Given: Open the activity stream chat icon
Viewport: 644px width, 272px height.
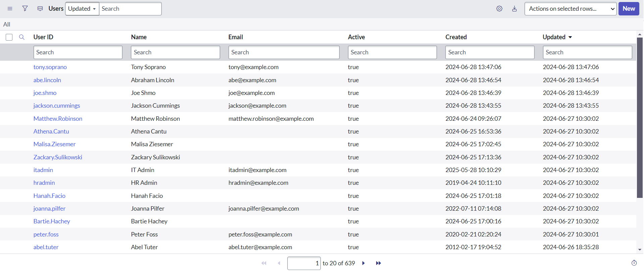Looking at the screenshot, I should pyautogui.click(x=40, y=9).
